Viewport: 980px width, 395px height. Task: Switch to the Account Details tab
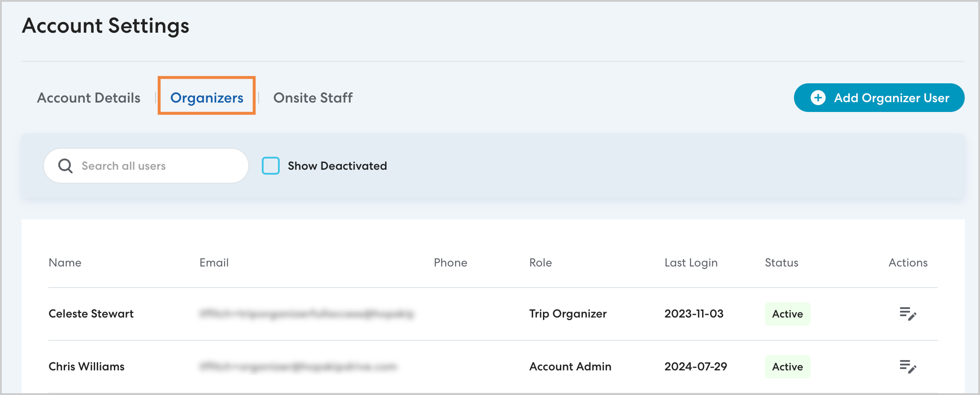[x=89, y=98]
